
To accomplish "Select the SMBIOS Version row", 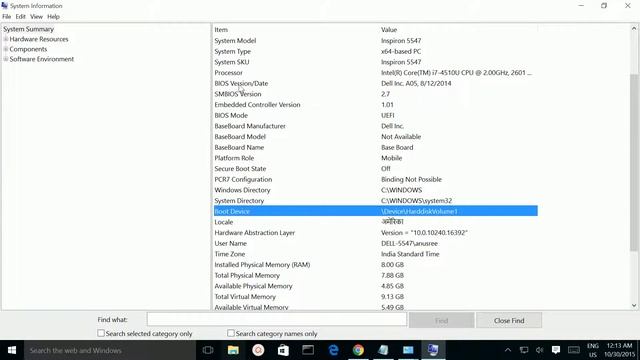I will 376,94.
